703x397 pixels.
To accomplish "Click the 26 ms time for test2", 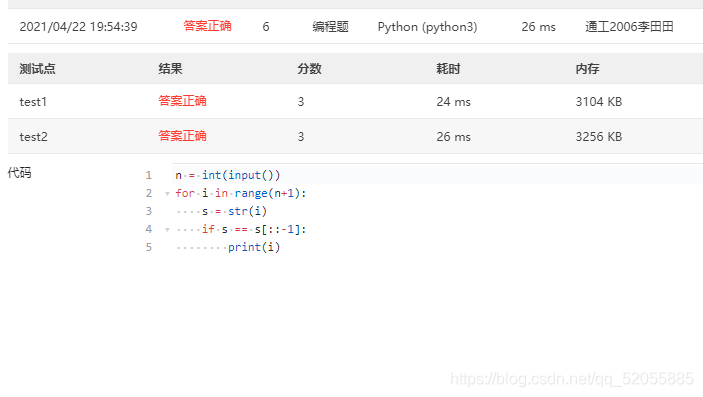I will (x=453, y=137).
